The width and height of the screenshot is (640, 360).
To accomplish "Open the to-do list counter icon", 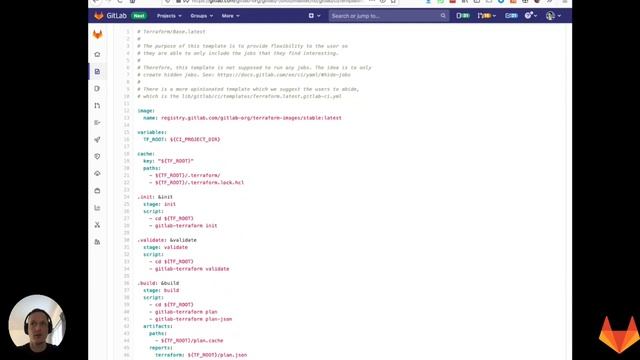I will click(x=511, y=16).
